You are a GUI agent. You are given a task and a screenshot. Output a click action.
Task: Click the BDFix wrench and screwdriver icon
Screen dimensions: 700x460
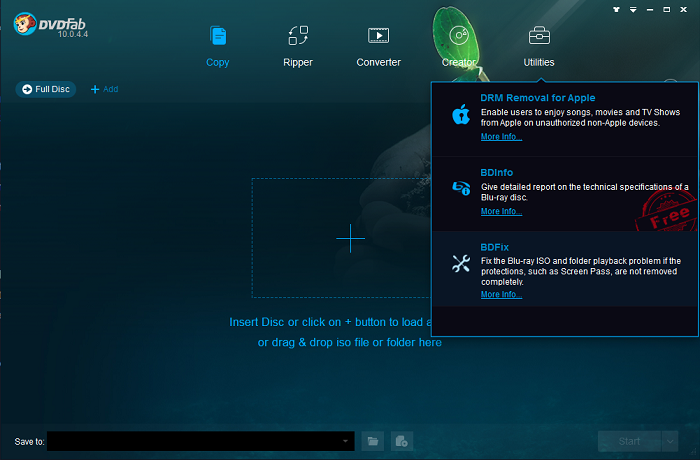pyautogui.click(x=461, y=263)
